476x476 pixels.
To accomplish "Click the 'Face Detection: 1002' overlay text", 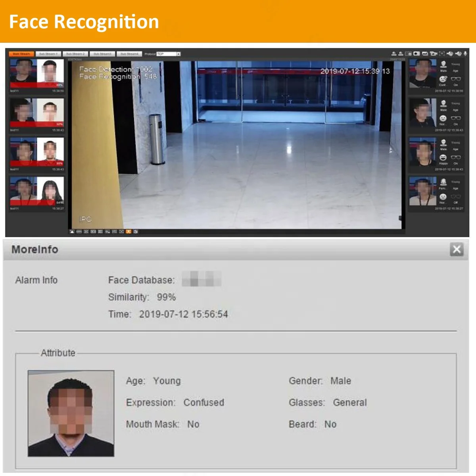I will point(116,69).
